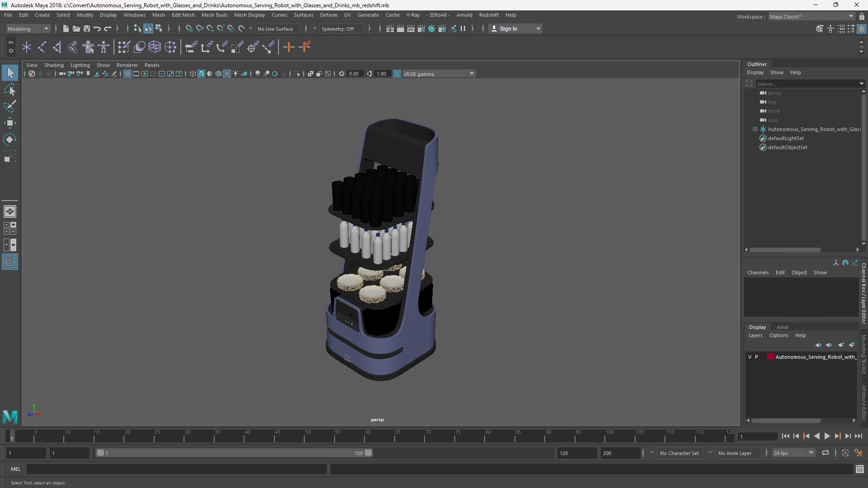This screenshot has width=868, height=488.
Task: Activate the Paint Selection tool
Action: pyautogui.click(x=10, y=107)
